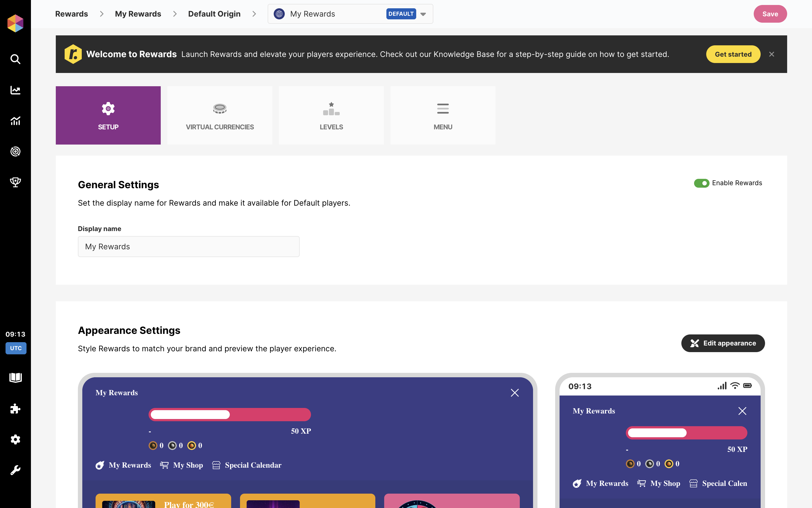Switch to the Levels tab
Screen dimensions: 812x508
(x=331, y=115)
